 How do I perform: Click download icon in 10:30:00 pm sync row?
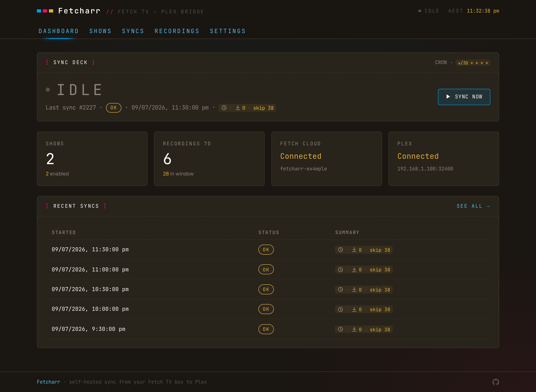[354, 289]
